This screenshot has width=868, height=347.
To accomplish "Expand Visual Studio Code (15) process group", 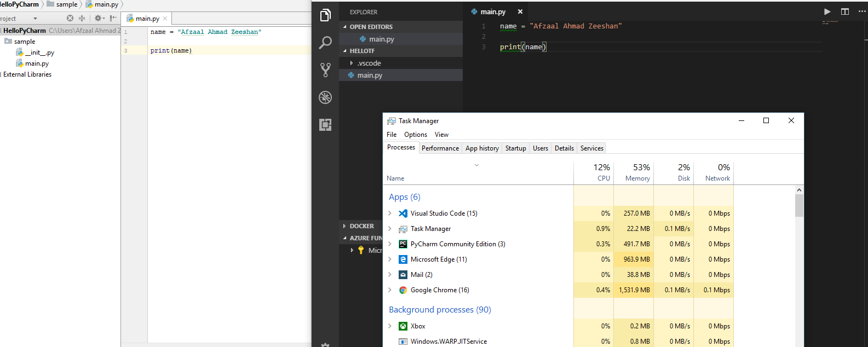I will (390, 213).
